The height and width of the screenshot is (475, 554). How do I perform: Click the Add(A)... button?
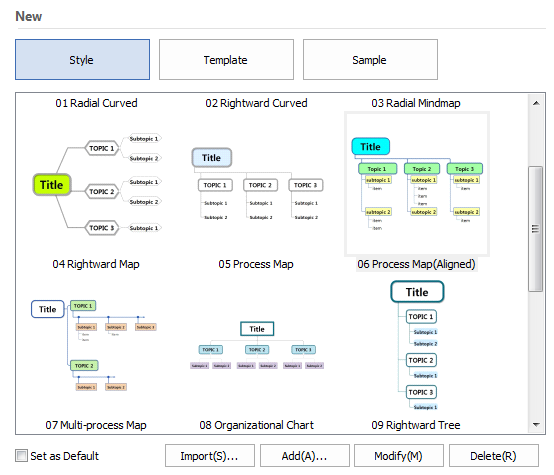click(305, 456)
